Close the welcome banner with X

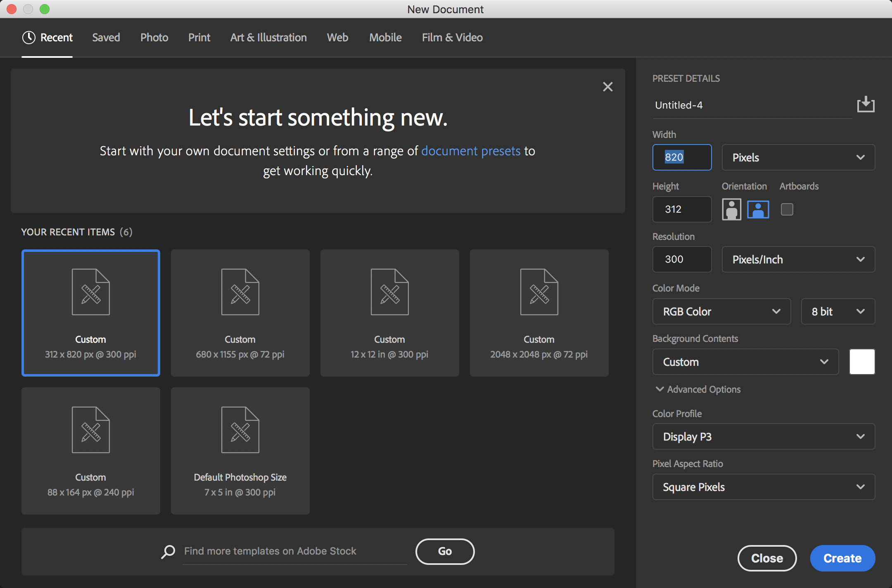point(607,87)
